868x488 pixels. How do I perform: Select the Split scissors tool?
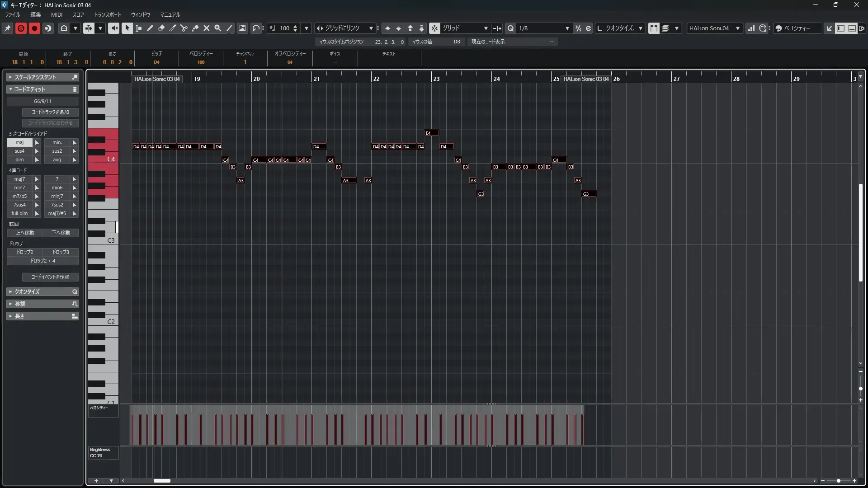pos(184,28)
